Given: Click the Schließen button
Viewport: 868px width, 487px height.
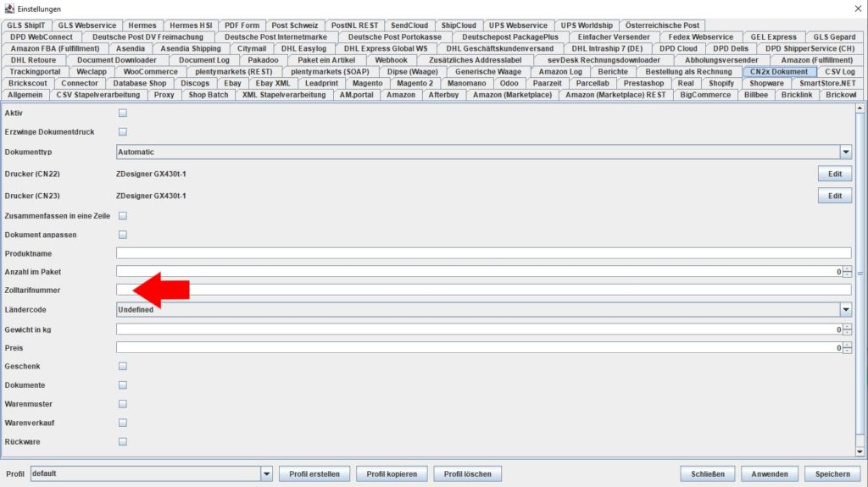Looking at the screenshot, I should pyautogui.click(x=708, y=473).
